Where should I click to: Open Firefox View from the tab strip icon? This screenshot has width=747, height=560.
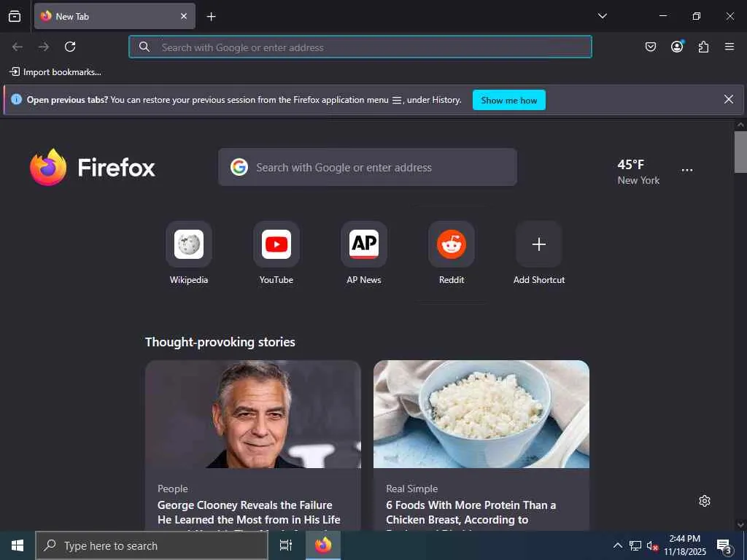(15, 16)
